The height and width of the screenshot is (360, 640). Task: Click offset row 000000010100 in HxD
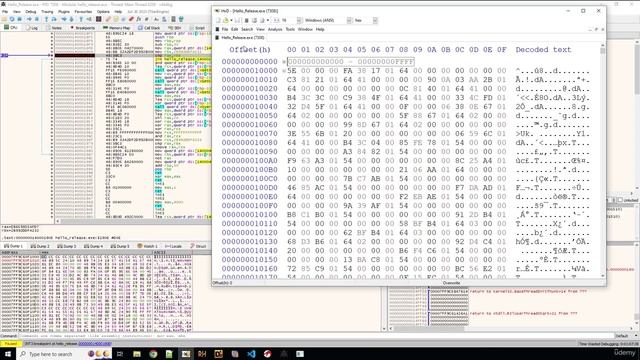coord(249,214)
